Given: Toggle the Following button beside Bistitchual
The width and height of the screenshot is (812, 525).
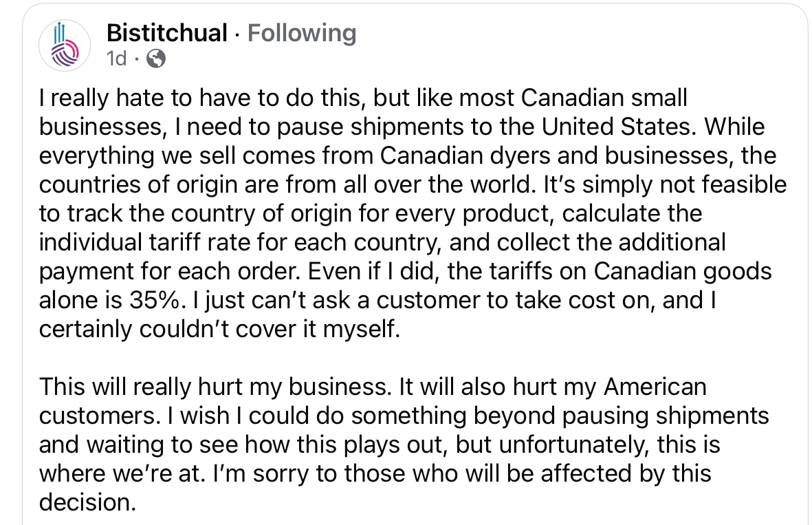Looking at the screenshot, I should 302,32.
